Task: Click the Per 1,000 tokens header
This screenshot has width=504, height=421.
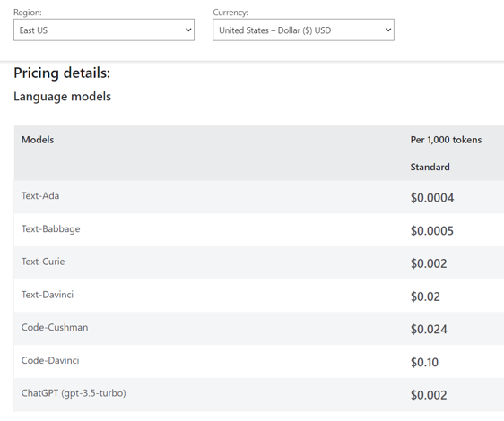Action: pyautogui.click(x=446, y=140)
